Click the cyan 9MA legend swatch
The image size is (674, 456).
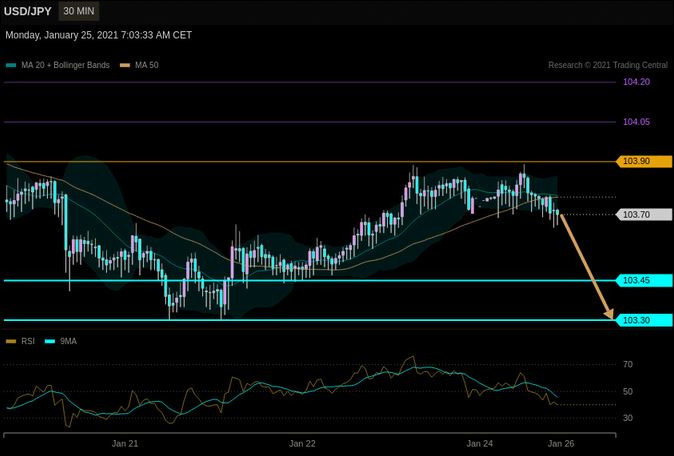(50, 342)
